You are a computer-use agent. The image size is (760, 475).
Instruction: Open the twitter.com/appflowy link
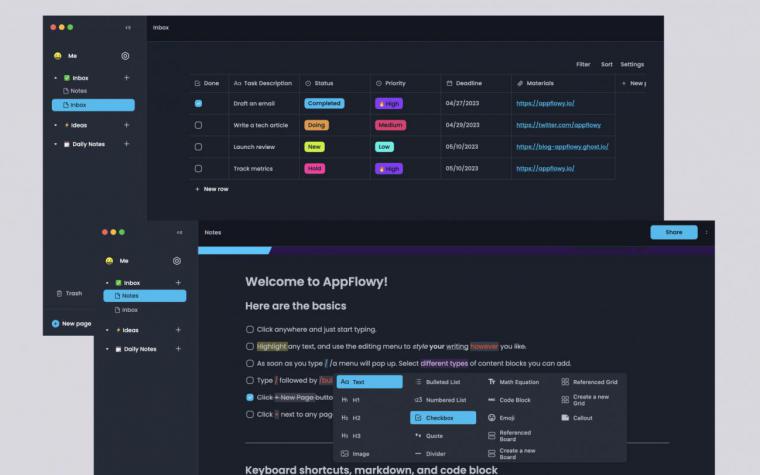(558, 125)
